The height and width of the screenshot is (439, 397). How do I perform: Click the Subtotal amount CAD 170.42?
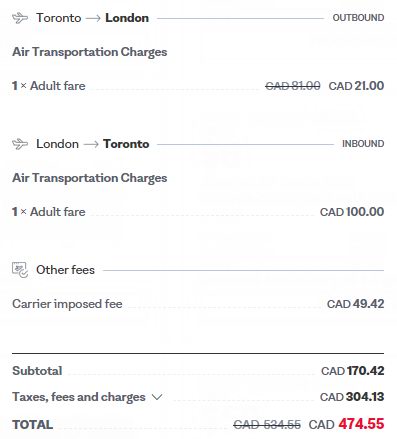tap(353, 371)
